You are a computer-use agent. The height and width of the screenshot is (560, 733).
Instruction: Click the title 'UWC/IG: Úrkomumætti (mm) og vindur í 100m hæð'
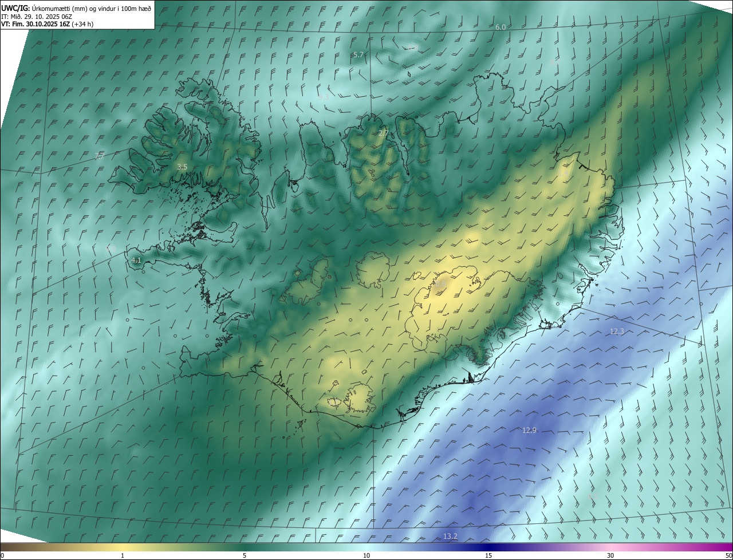click(x=76, y=9)
